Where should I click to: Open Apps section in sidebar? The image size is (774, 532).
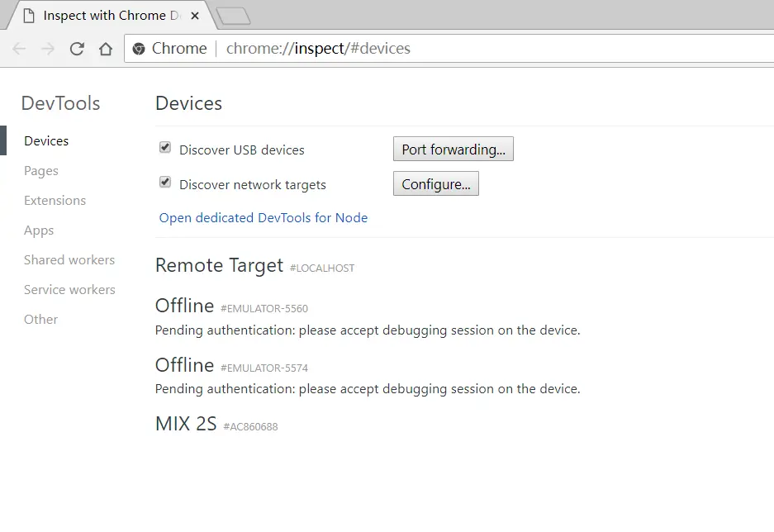[x=39, y=230]
